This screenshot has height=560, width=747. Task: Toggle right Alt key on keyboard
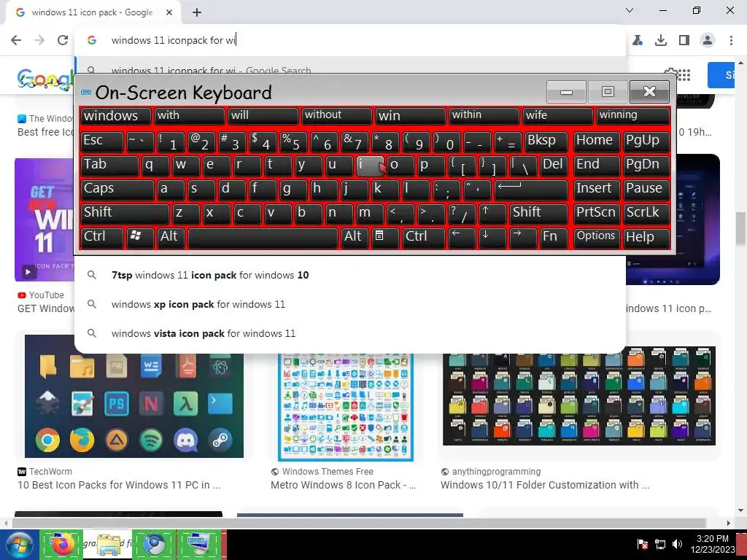(x=355, y=238)
